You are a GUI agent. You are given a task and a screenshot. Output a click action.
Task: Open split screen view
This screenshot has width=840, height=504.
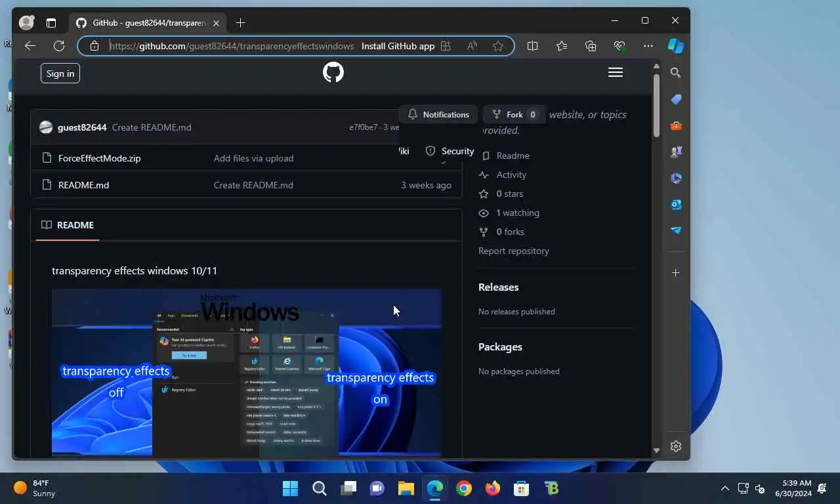[532, 46]
